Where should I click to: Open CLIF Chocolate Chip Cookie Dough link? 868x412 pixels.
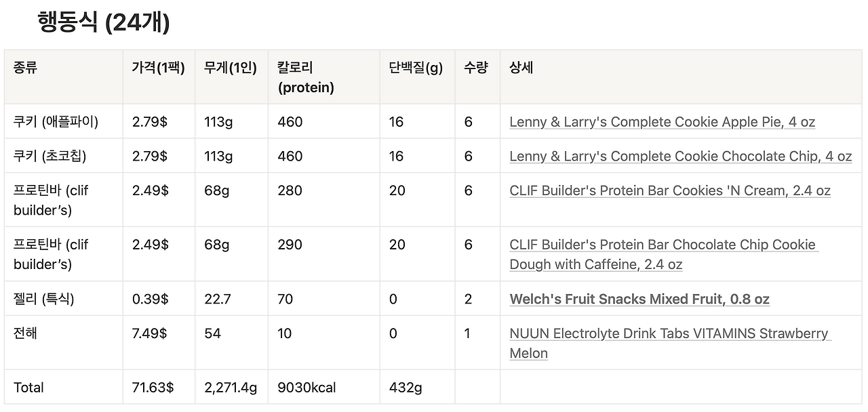664,254
